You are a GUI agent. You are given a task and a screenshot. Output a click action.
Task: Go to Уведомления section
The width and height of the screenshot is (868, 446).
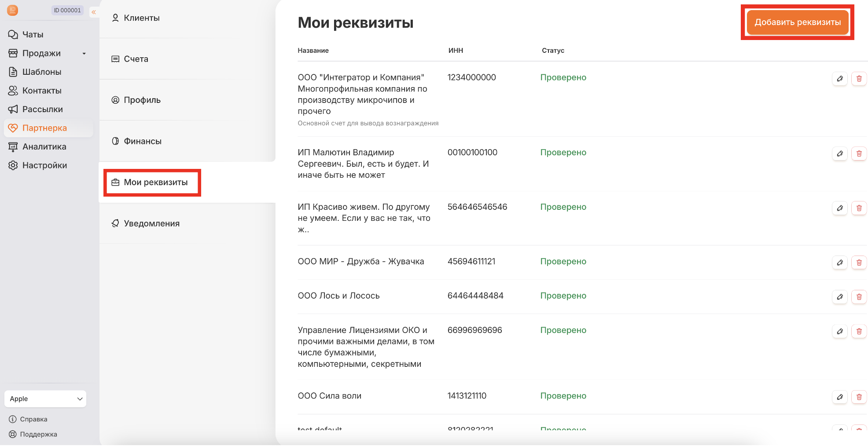[x=151, y=223]
